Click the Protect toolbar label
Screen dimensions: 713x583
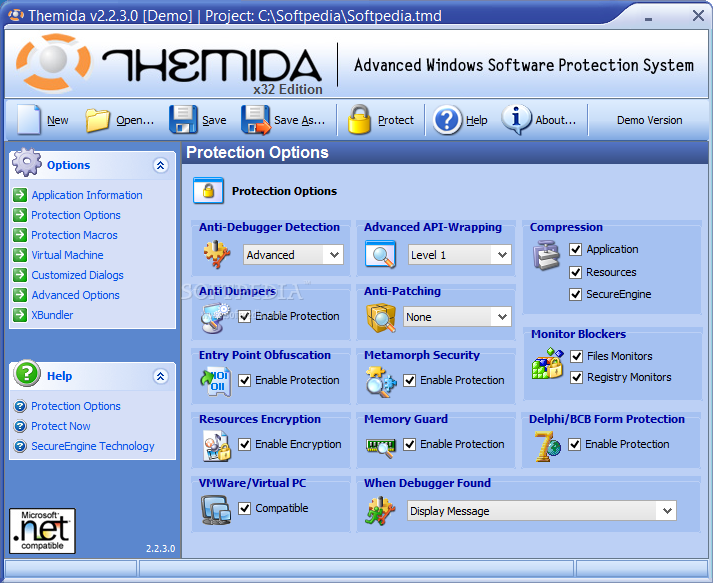pyautogui.click(x=396, y=120)
